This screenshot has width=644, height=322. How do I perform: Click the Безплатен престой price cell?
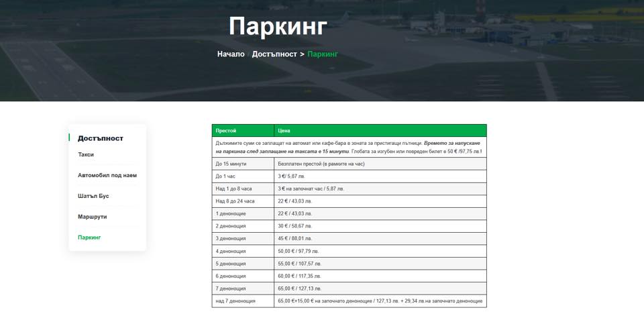[x=321, y=164]
